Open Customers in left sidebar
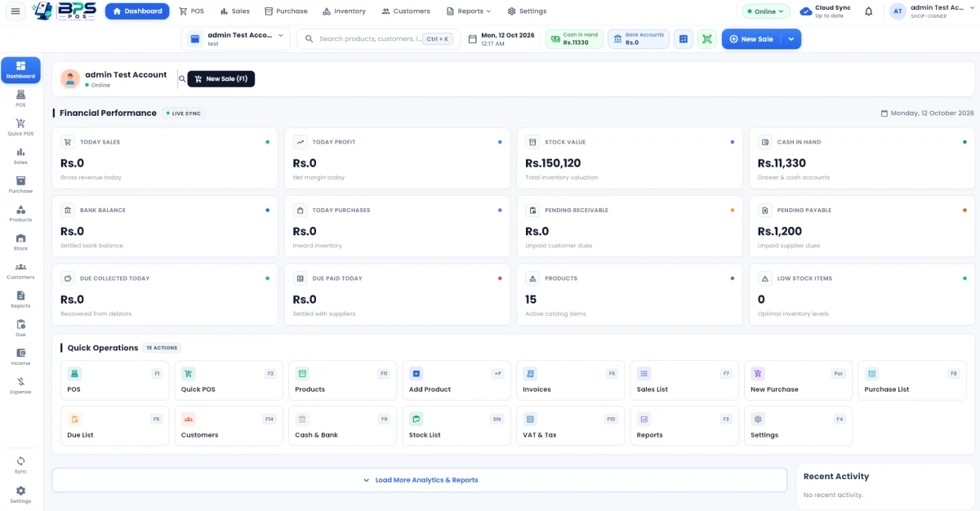This screenshot has height=511, width=980. coord(20,271)
